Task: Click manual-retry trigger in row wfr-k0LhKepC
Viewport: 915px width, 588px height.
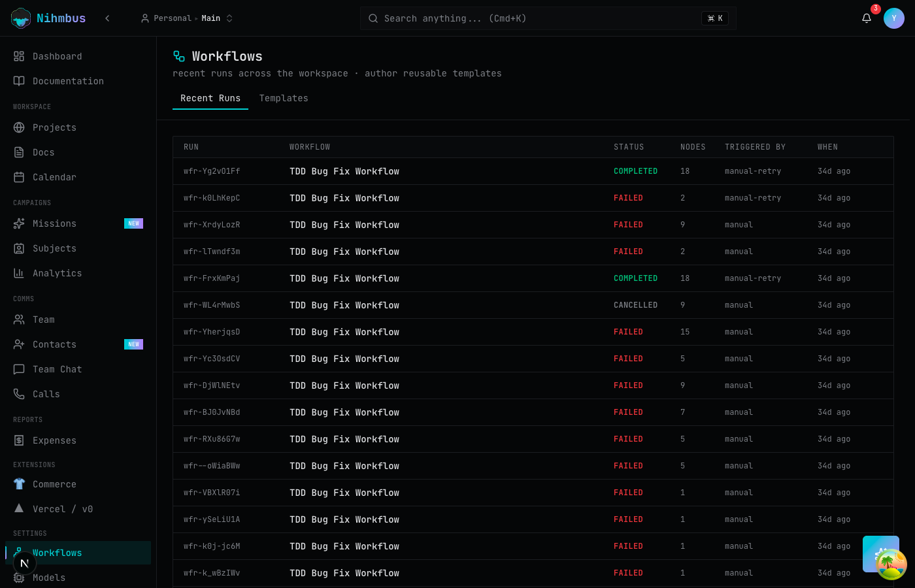Action: (x=753, y=198)
